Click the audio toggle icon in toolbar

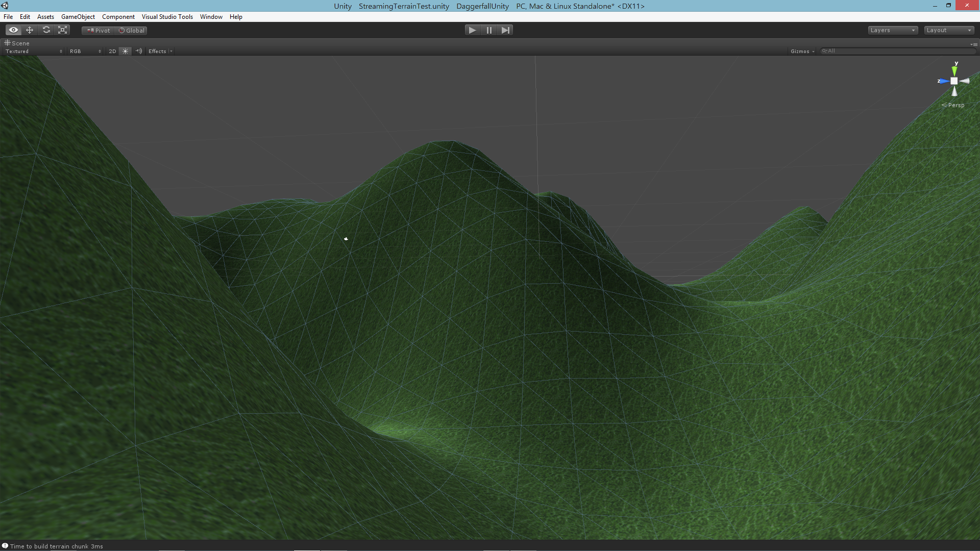click(139, 51)
